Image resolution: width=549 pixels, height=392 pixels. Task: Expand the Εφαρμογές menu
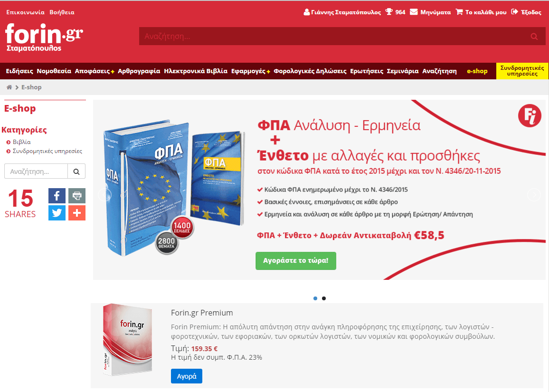pos(250,71)
